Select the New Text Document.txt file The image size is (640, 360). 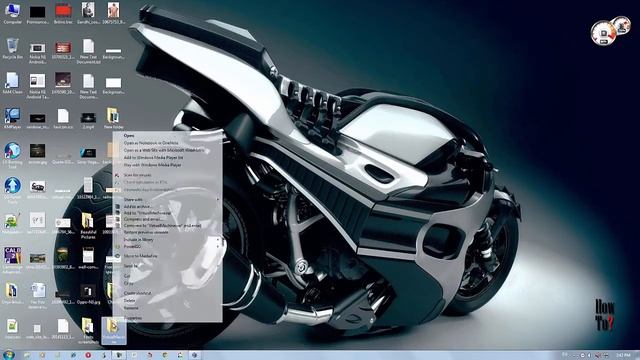pos(88,51)
